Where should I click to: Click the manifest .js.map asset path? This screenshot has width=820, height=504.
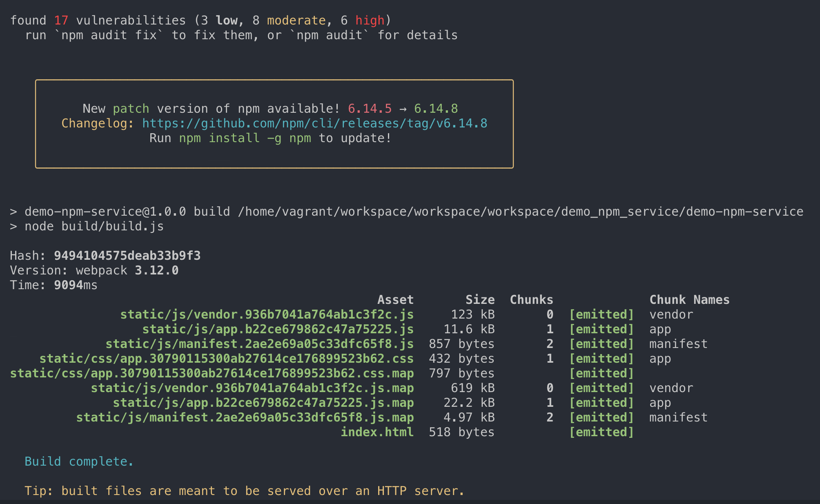point(245,417)
